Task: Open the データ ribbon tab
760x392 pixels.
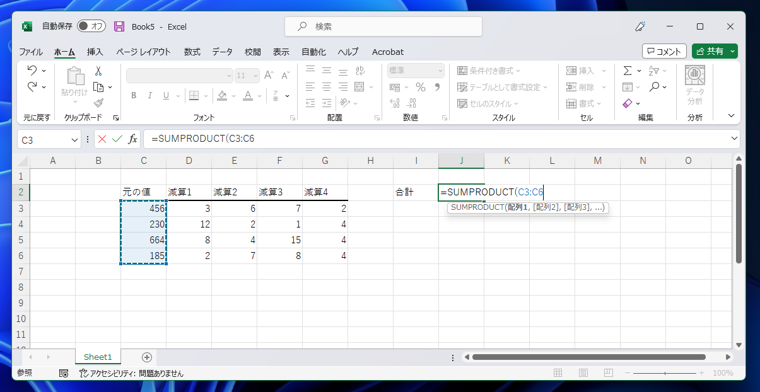Action: [x=222, y=52]
